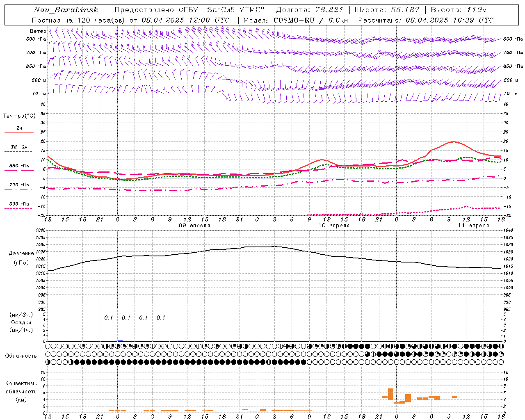Click the 'Модель COSMO-RU / 6.6км' model label
Viewport: 525px width, 420px height.
tap(295, 20)
